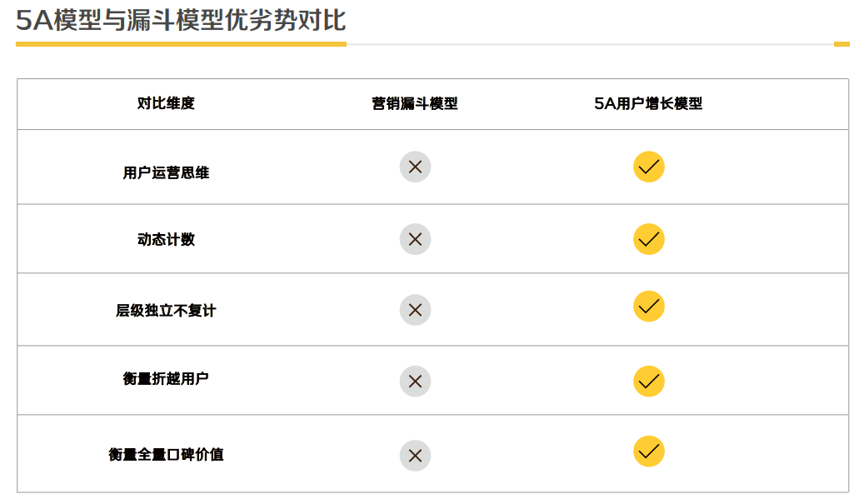Select the 对比维度 column header
The height and width of the screenshot is (504, 864).
[x=166, y=103]
